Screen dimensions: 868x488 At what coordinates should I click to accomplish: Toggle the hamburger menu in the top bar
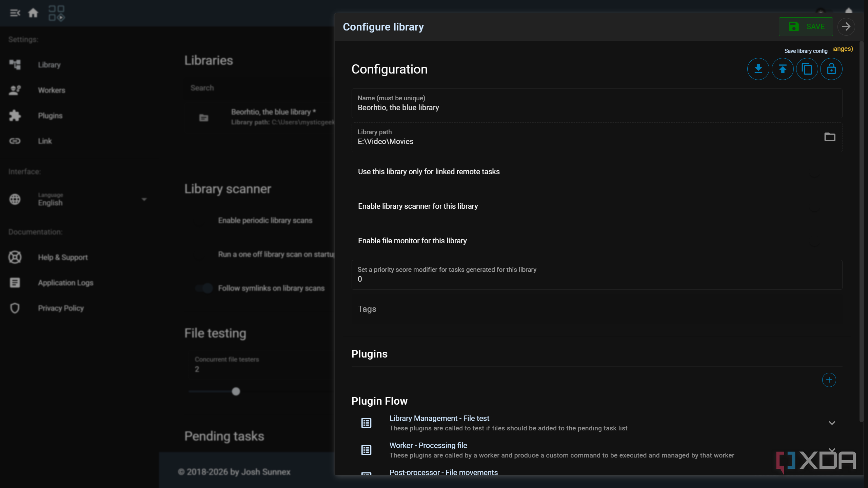coord(15,13)
